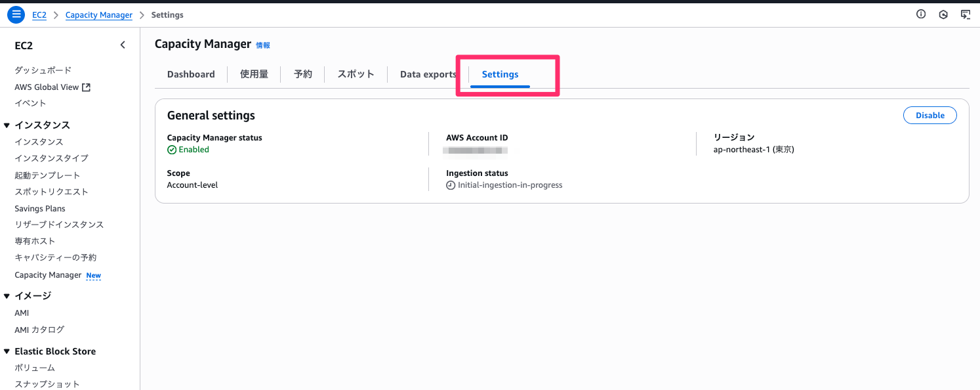980x390 pixels.
Task: Click the ap-northeast-1 (東京) region value
Action: click(754, 150)
